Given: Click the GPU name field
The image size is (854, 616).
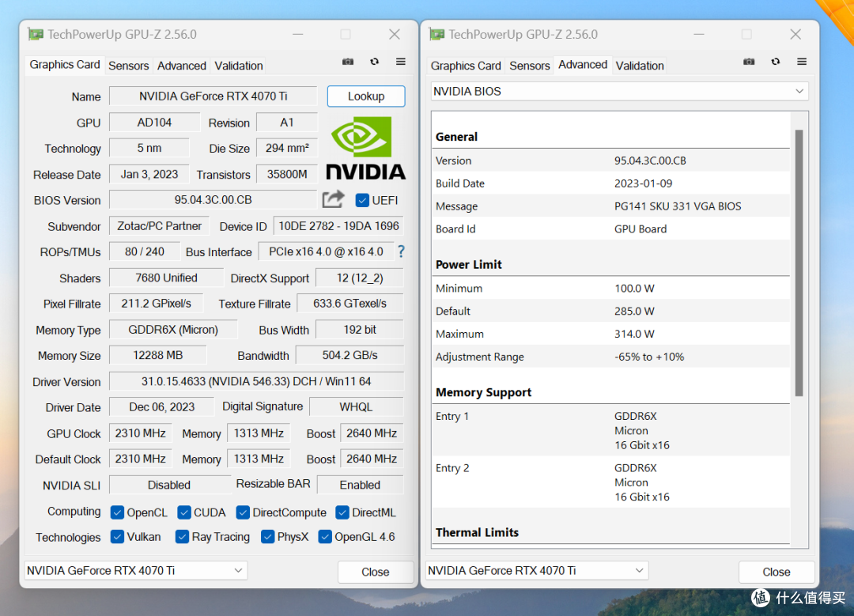Looking at the screenshot, I should pos(213,96).
